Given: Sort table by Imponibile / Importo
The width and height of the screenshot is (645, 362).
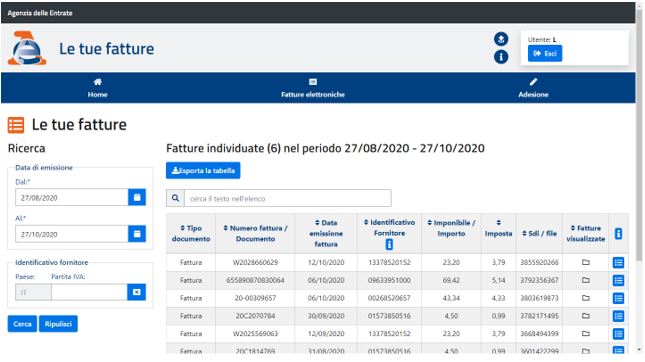Looking at the screenshot, I should [x=451, y=228].
